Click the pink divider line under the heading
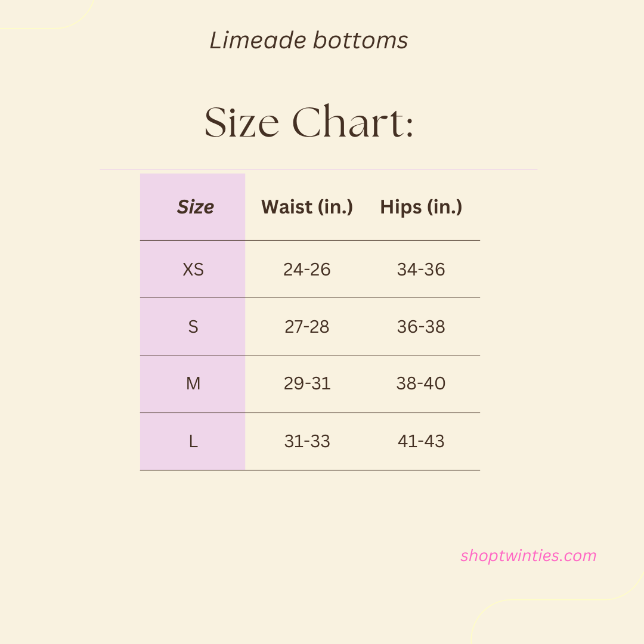Image resolution: width=644 pixels, height=644 pixels. 319,170
